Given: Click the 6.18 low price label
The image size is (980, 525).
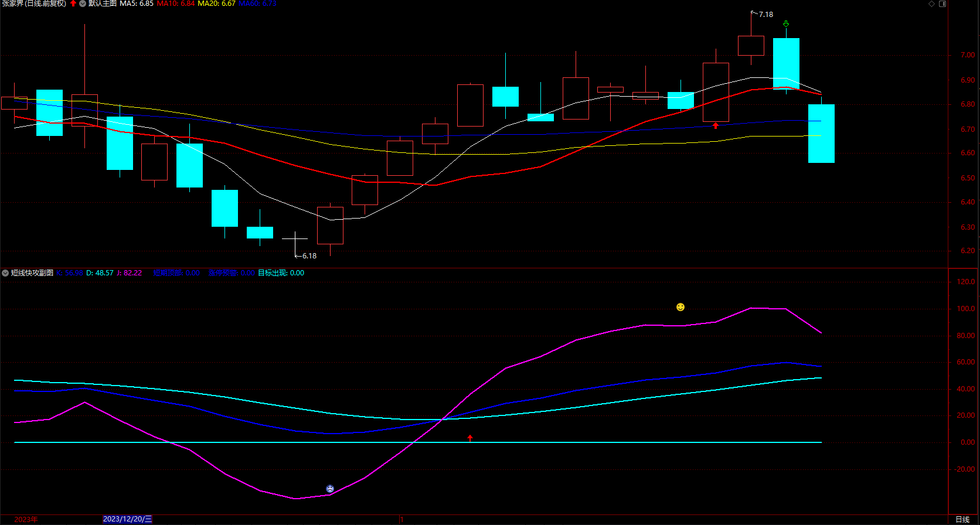Looking at the screenshot, I should coord(309,256).
